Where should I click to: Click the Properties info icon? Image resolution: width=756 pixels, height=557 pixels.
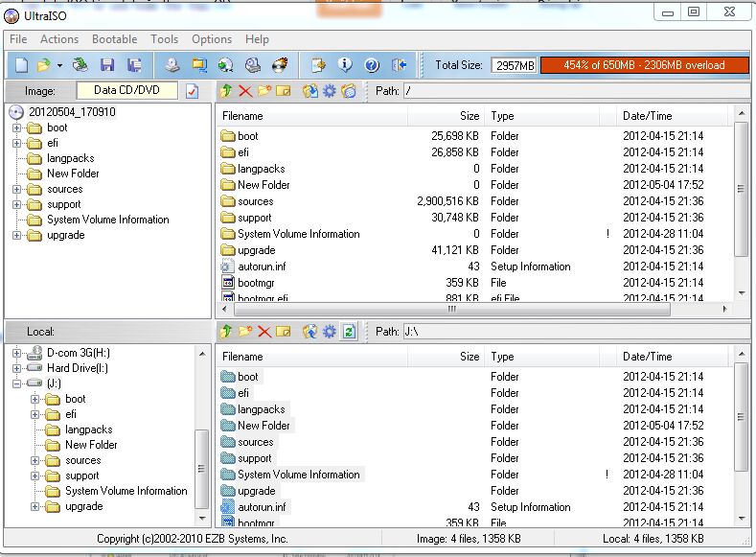click(345, 64)
